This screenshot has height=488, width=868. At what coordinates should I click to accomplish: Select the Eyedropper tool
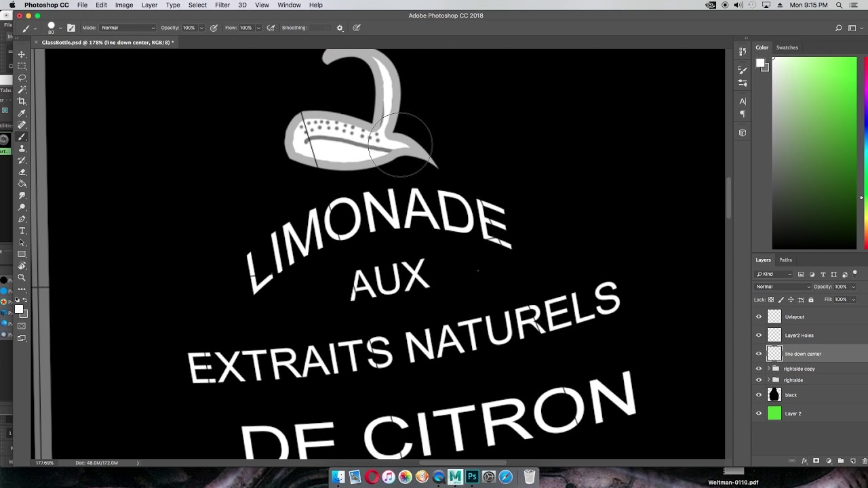click(22, 113)
